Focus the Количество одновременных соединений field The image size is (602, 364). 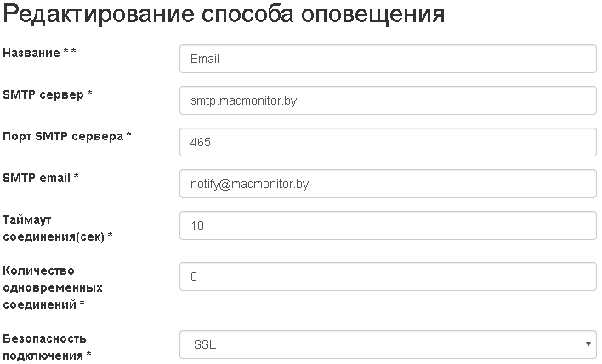(388, 276)
